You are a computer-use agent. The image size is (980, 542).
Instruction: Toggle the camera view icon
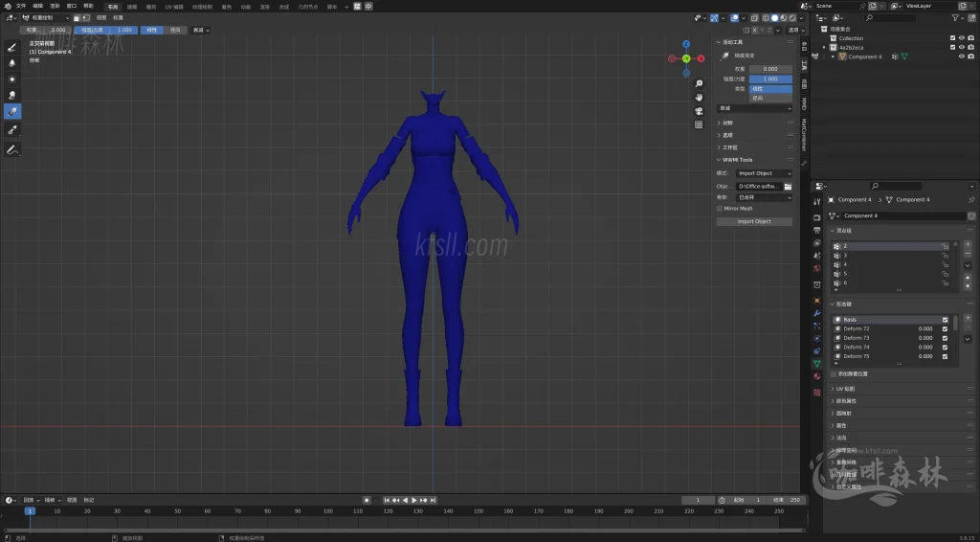pyautogui.click(x=699, y=111)
